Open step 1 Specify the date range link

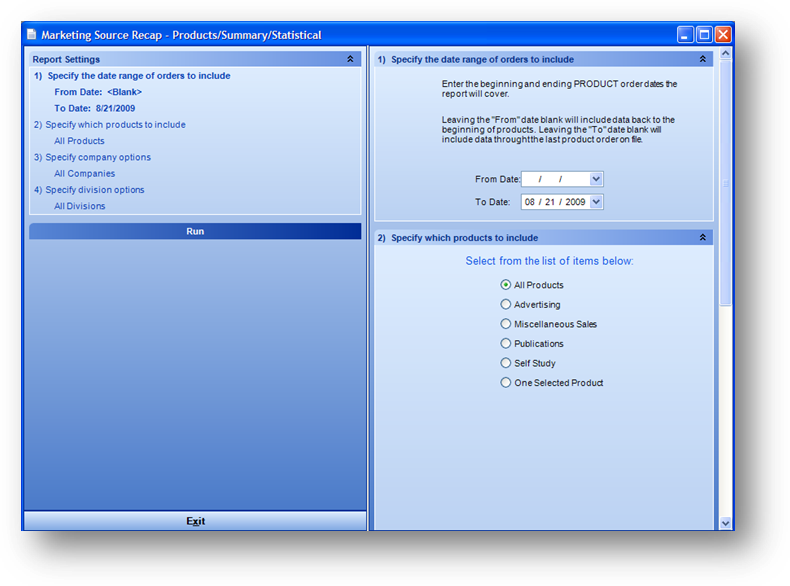[x=132, y=76]
